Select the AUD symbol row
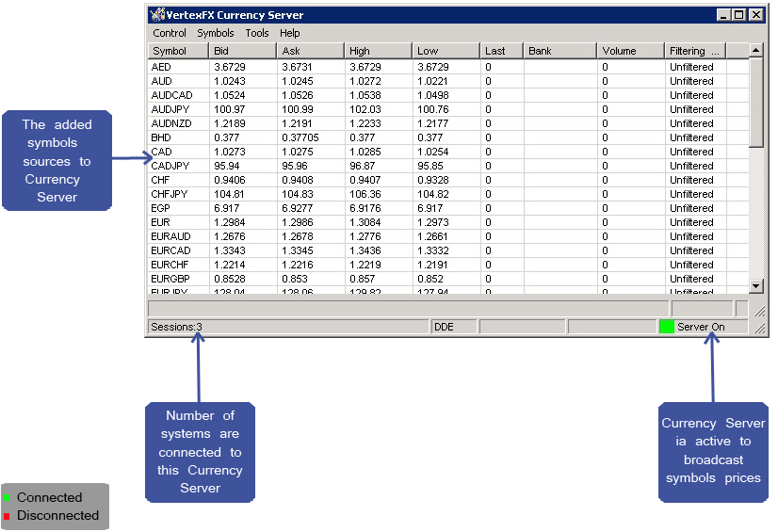Image resolution: width=778 pixels, height=532 pixels. tap(448, 81)
